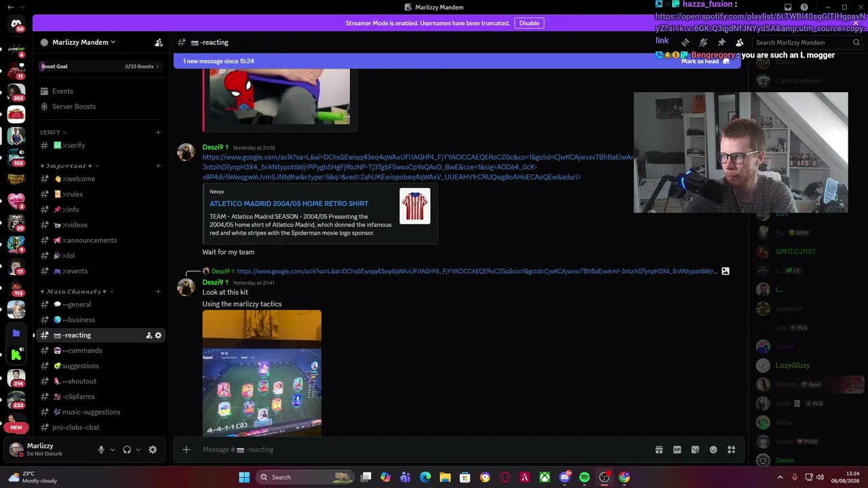
Task: Create invite for reacting channel
Action: click(x=149, y=335)
